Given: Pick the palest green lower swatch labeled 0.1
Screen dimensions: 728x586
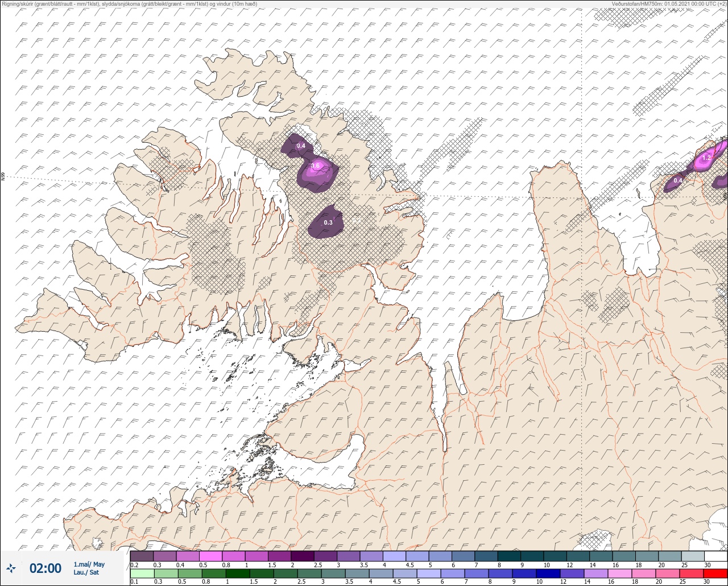Looking at the screenshot, I should click(142, 573).
